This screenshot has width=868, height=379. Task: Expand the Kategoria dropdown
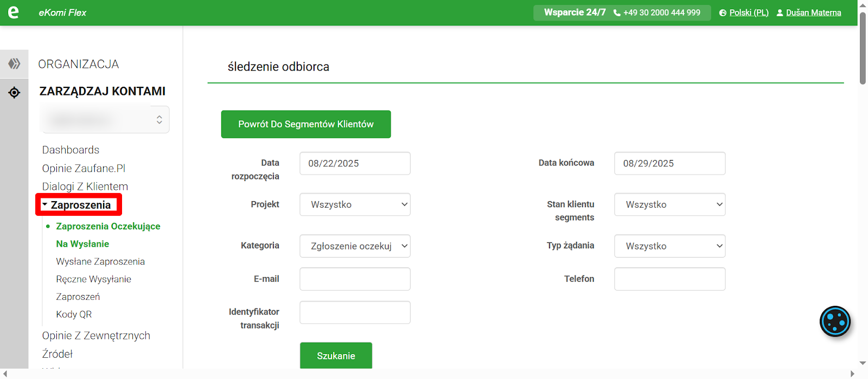(x=355, y=246)
